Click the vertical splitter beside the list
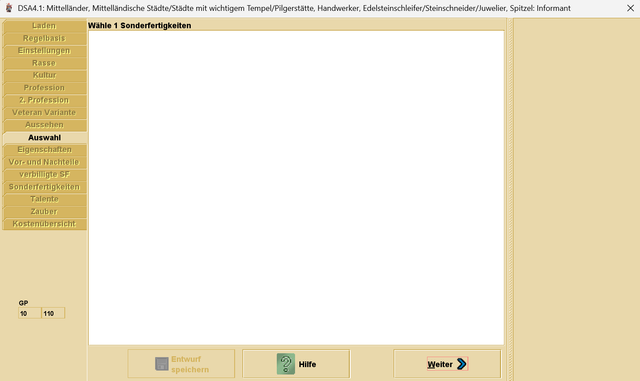640x381 pixels. pos(510,199)
